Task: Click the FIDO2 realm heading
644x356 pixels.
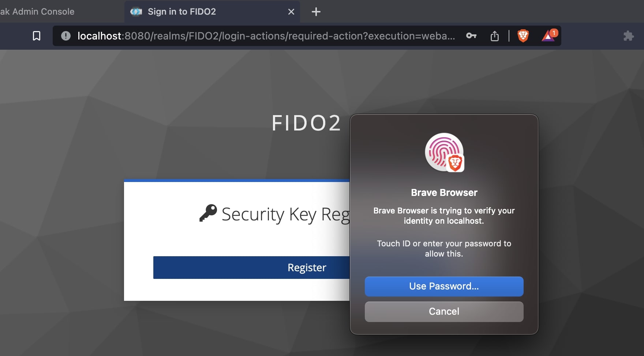Action: [306, 123]
